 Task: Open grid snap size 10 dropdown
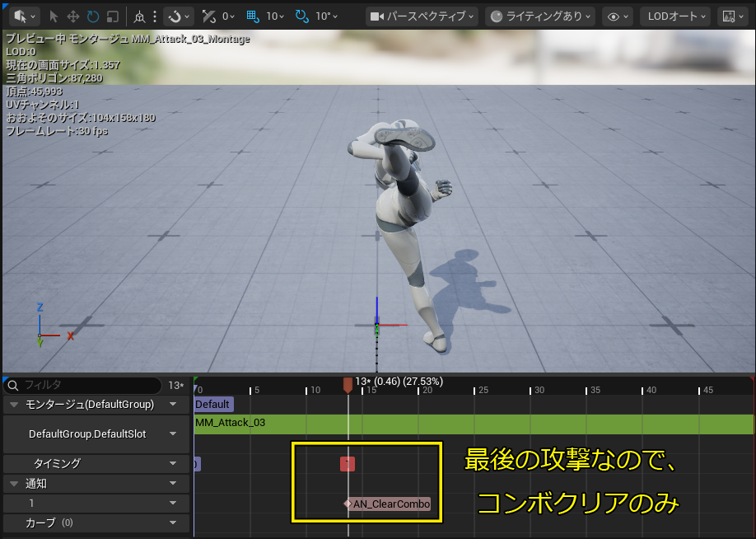coord(275,16)
